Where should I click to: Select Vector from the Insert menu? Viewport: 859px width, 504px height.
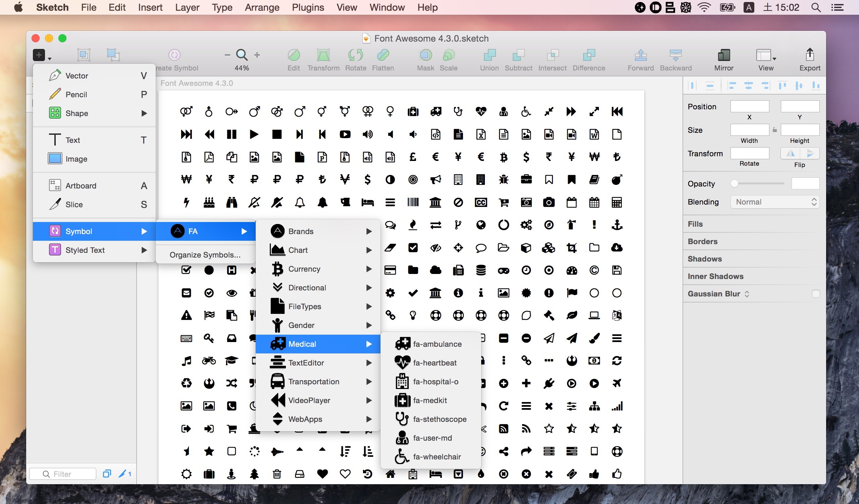click(94, 75)
